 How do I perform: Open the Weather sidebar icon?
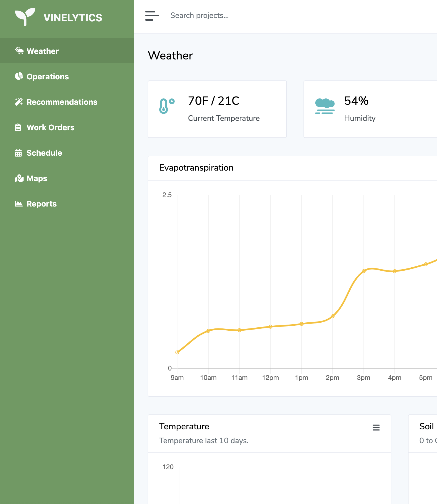(19, 51)
